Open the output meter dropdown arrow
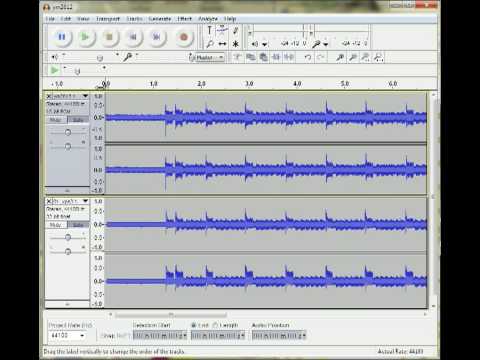This screenshot has height=360, width=480. pos(265,44)
